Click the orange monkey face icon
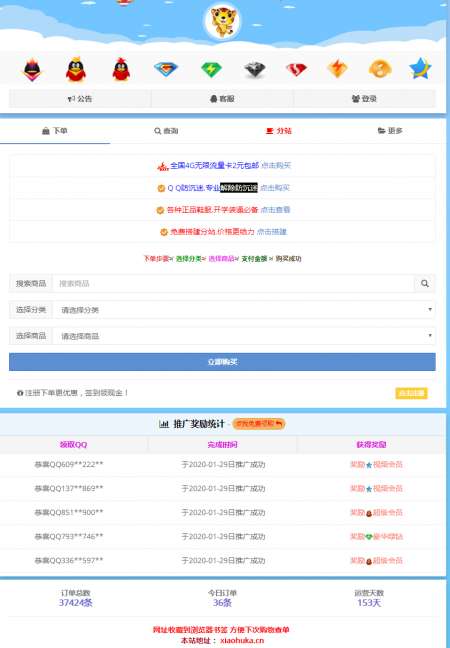Viewport: 450px width, 648px height. click(380, 69)
